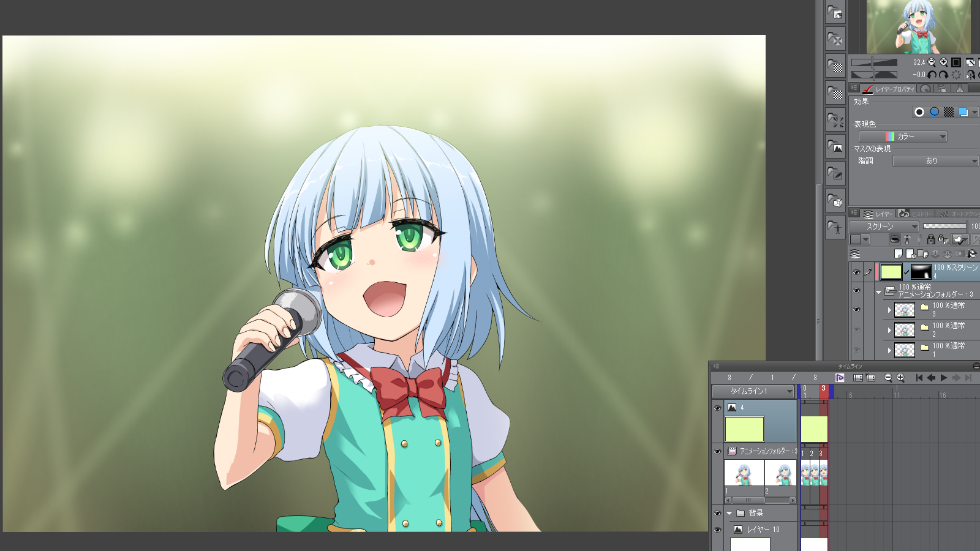Viewport: 980px width, 551px height.
Task: Open the スクリーン blend mode dropdown
Action: (x=884, y=227)
